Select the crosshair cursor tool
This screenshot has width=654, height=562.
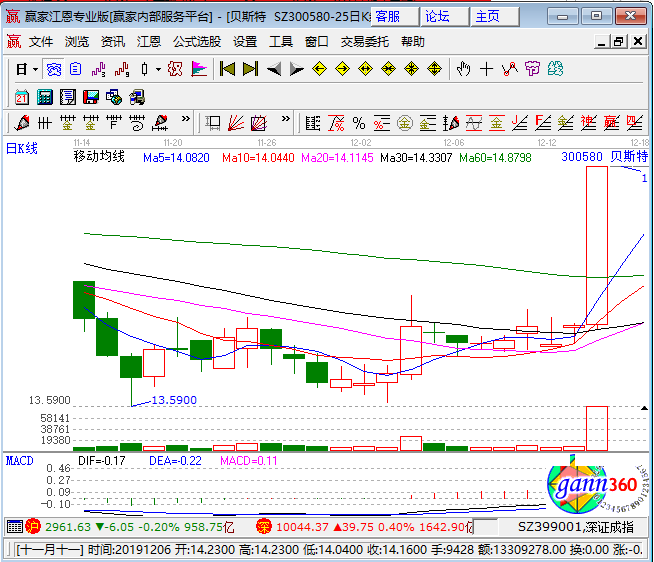[x=486, y=69]
